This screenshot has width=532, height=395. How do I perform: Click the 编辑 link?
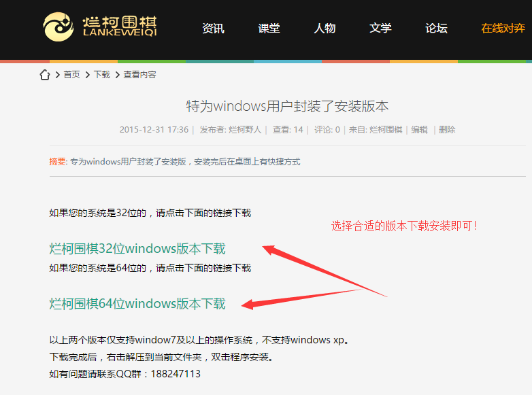[419, 130]
